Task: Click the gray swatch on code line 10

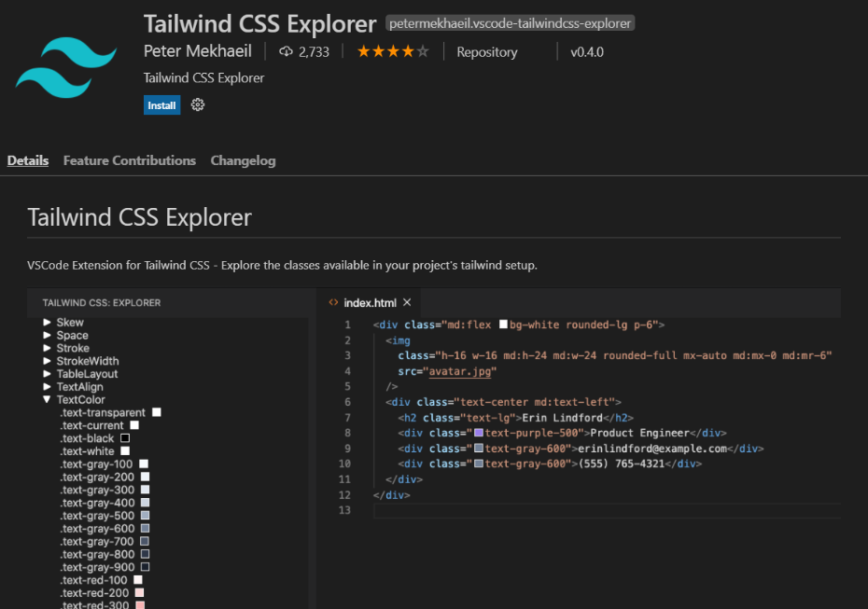Action: click(479, 463)
